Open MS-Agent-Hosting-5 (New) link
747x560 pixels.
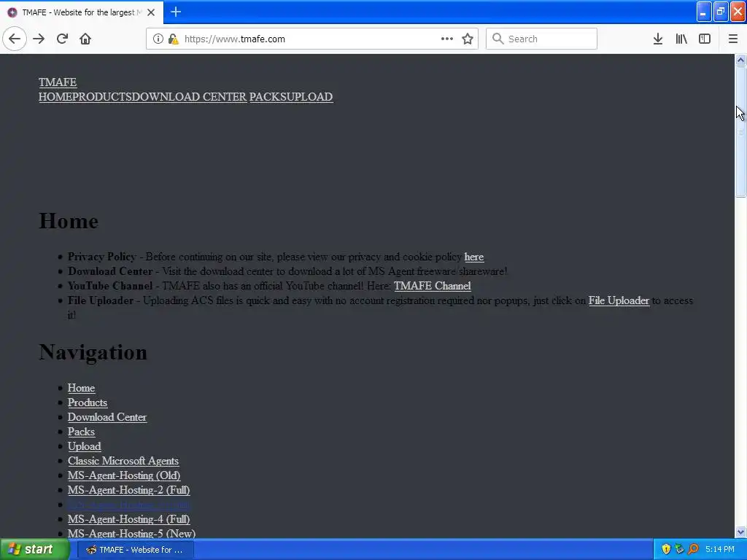[131, 533]
